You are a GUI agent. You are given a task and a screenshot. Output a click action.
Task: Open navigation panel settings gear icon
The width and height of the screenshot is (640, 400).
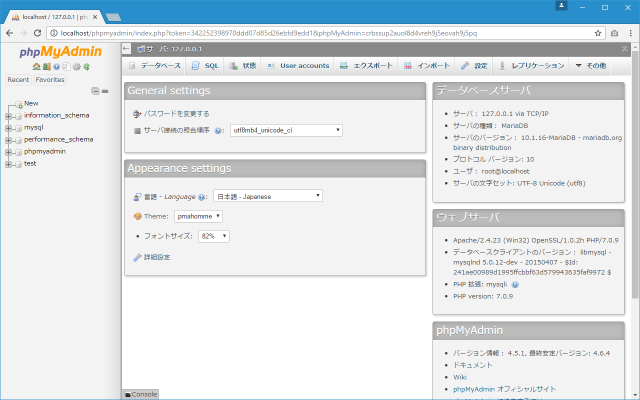pos(76,67)
